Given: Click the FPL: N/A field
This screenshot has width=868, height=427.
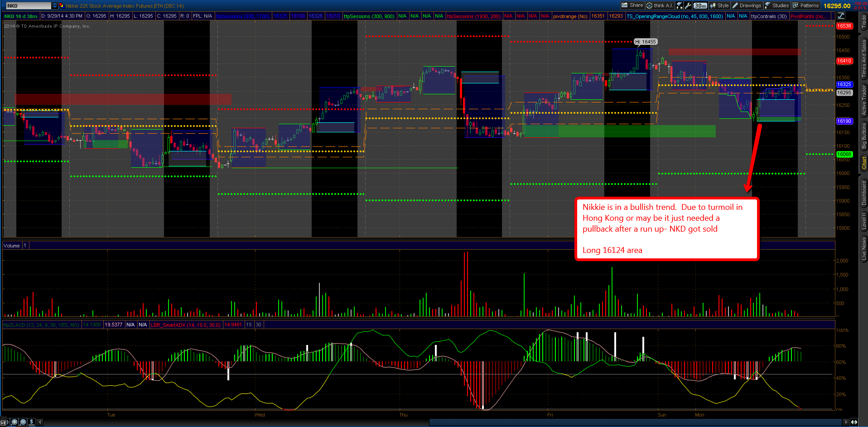Looking at the screenshot, I should (203, 16).
